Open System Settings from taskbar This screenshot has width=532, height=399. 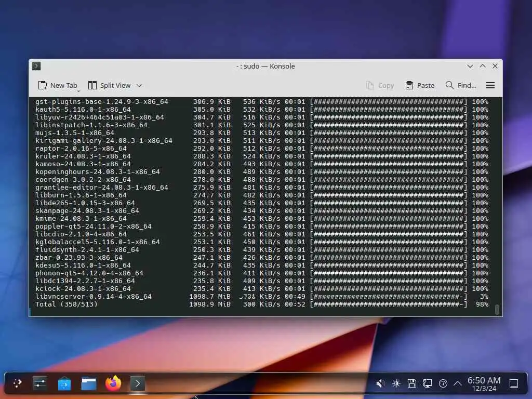(x=40, y=383)
